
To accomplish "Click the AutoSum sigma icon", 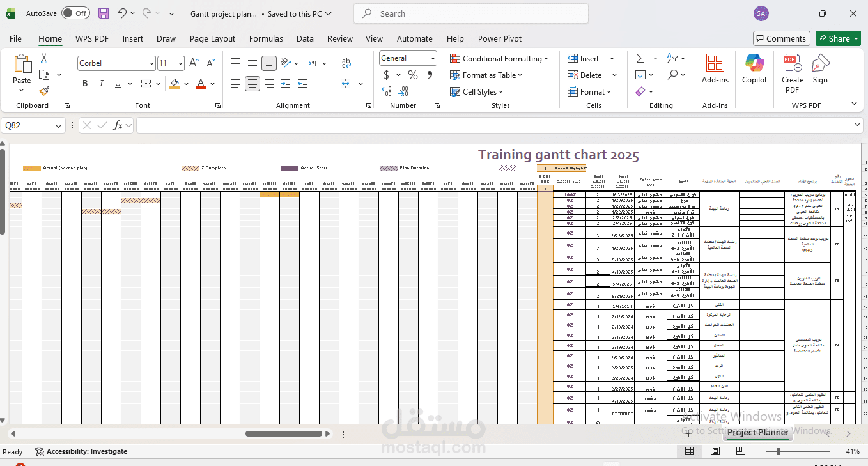I will pos(640,58).
